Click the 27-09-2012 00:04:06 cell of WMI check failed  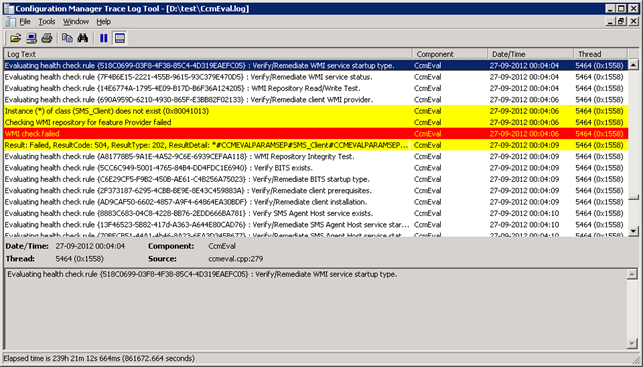524,134
